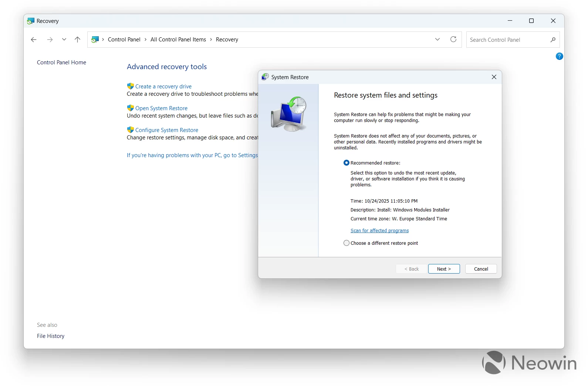588x386 pixels.
Task: Click Scan for affected programs link
Action: coord(379,231)
